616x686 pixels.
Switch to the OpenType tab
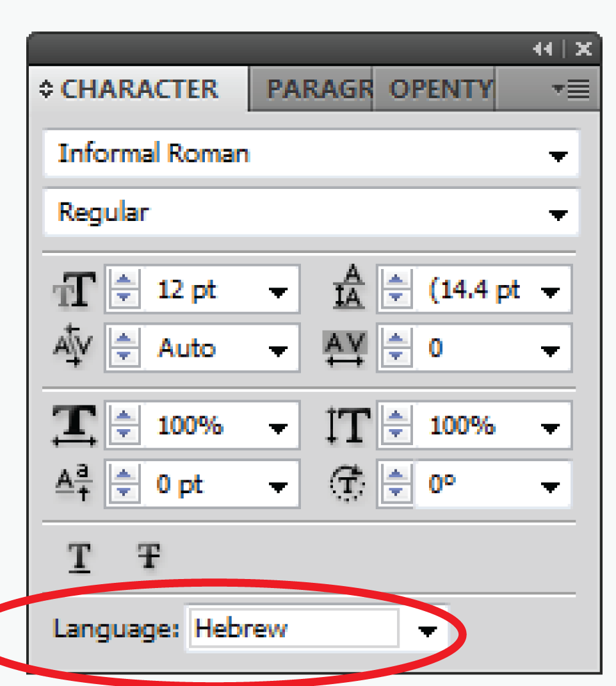pyautogui.click(x=441, y=90)
